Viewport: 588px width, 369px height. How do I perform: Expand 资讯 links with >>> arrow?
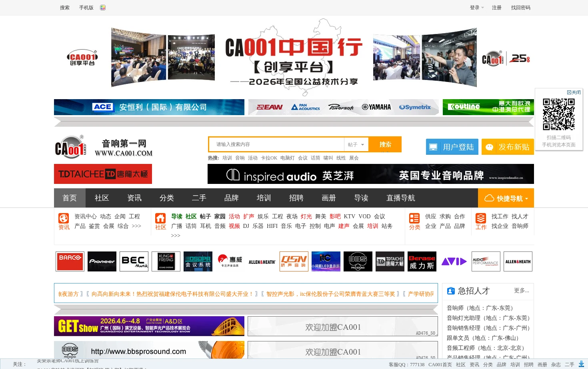coord(136,226)
